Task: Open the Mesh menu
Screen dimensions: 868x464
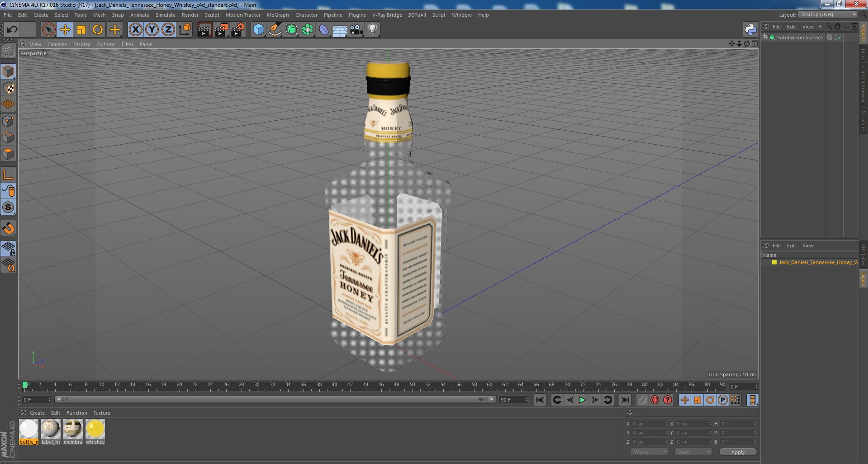Action: click(99, 15)
